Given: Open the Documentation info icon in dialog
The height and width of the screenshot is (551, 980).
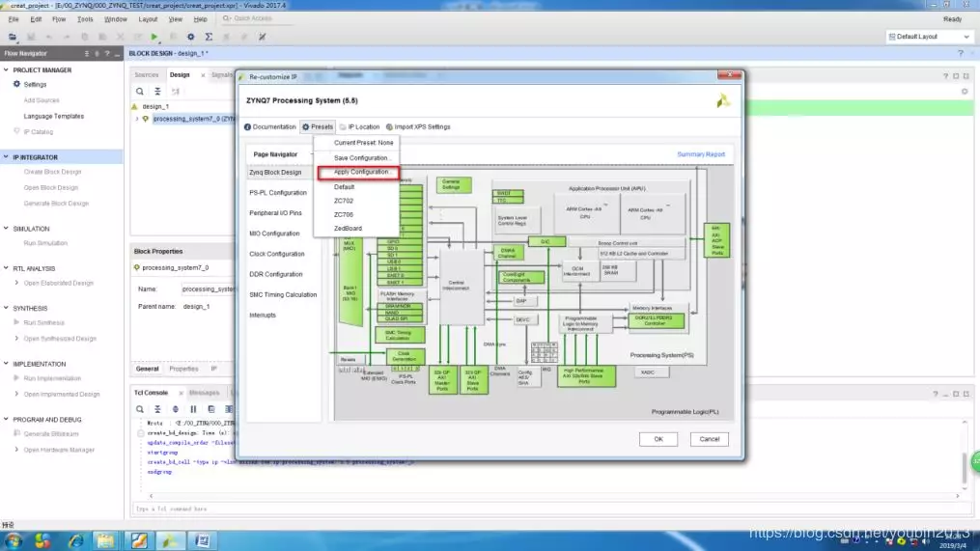Looking at the screenshot, I should (247, 126).
